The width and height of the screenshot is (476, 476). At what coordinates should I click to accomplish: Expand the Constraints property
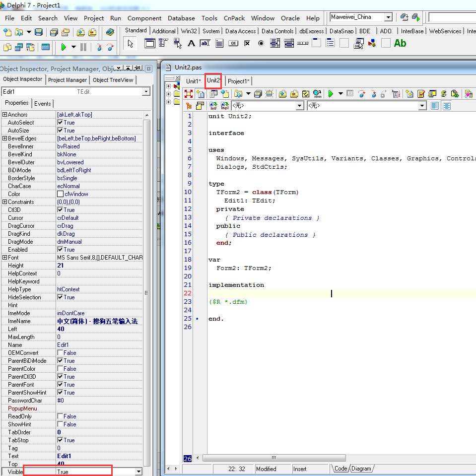pyautogui.click(x=4, y=202)
